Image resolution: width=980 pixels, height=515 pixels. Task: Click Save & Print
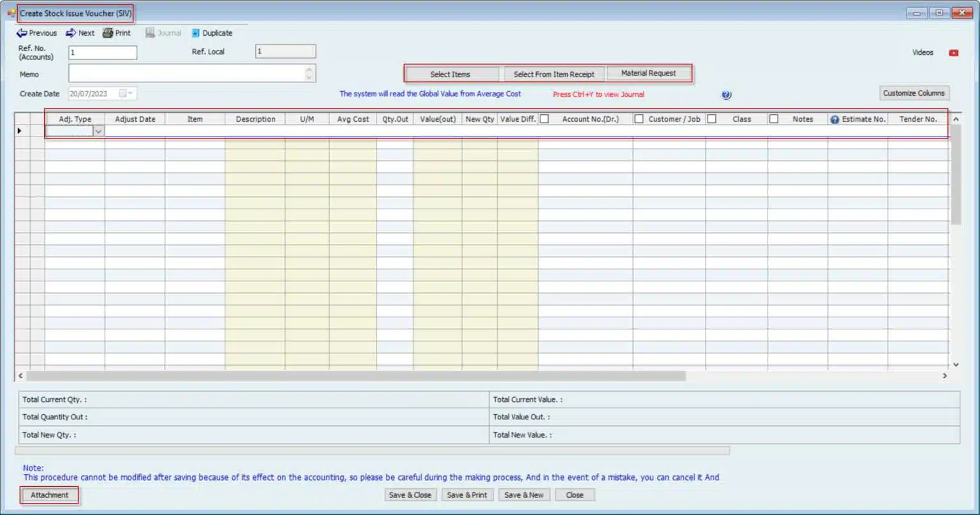coord(467,495)
